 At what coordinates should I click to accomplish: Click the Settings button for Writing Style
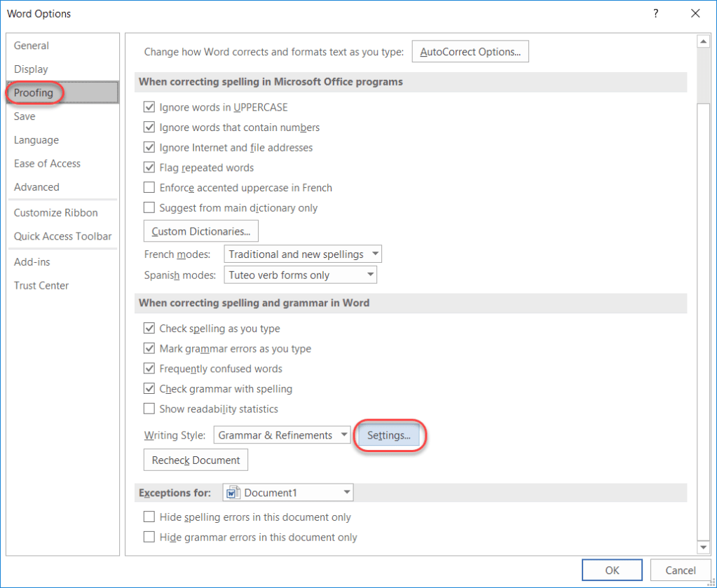coord(389,435)
